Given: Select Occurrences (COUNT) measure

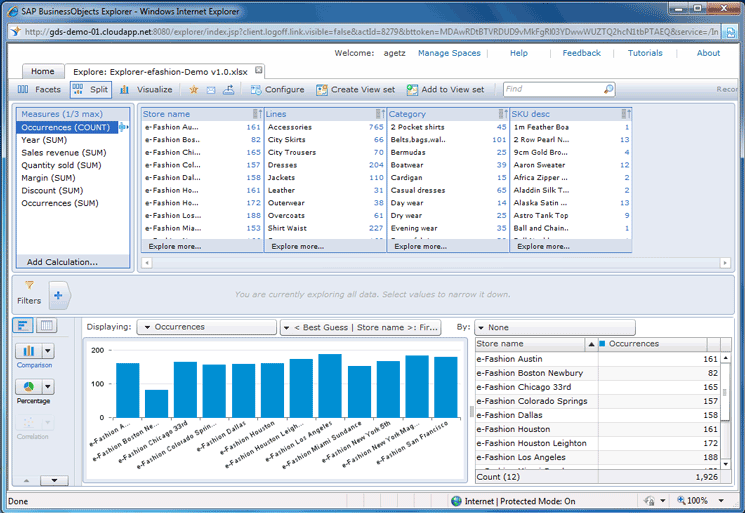Looking at the screenshot, I should (67, 127).
